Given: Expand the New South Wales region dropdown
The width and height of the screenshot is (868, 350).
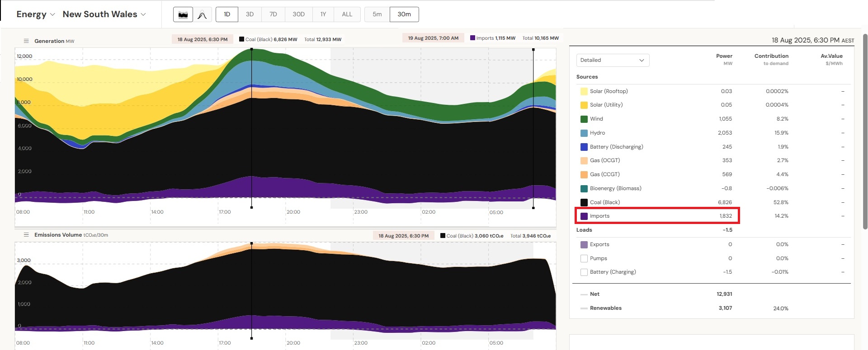Looking at the screenshot, I should pyautogui.click(x=104, y=14).
